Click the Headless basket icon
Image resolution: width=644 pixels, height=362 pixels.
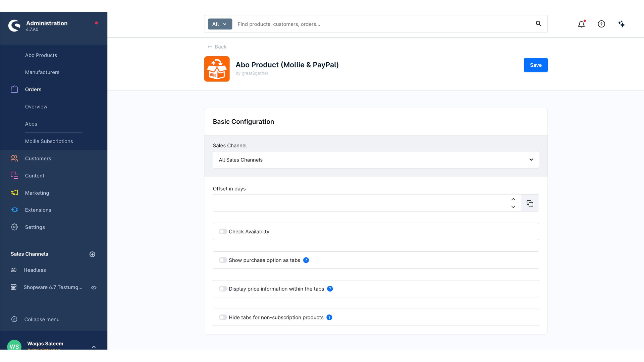(14, 270)
